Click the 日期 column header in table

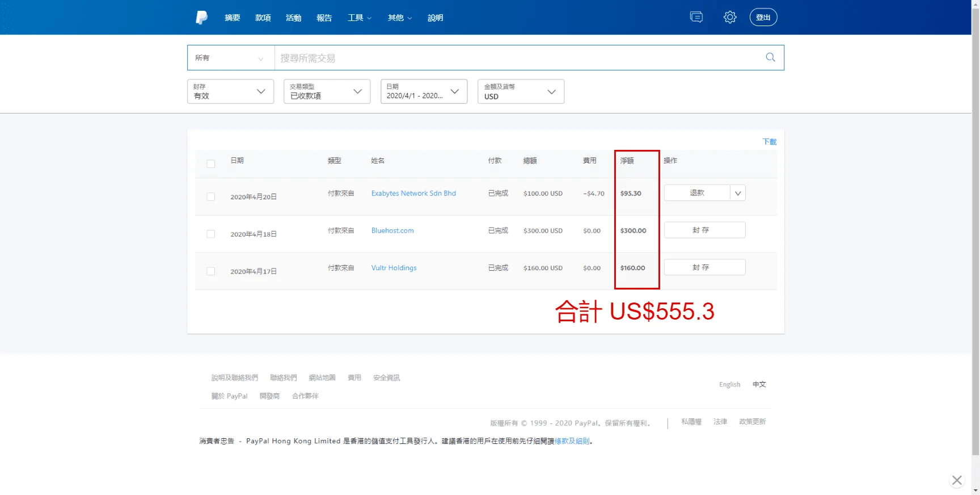click(237, 161)
